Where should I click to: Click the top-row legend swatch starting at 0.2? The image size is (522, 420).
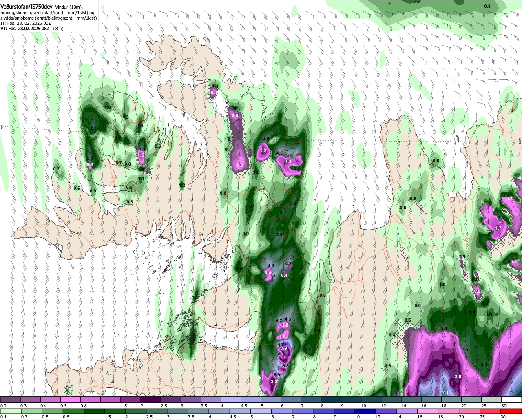[x=10, y=400]
